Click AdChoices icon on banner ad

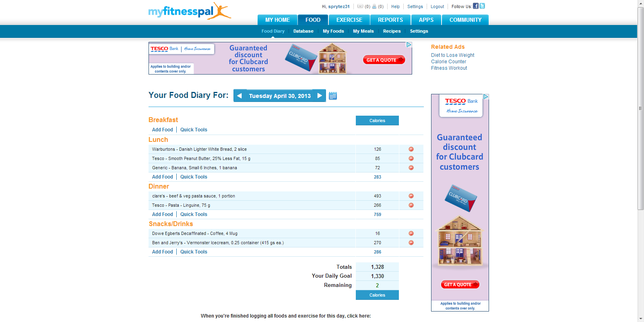pyautogui.click(x=409, y=45)
